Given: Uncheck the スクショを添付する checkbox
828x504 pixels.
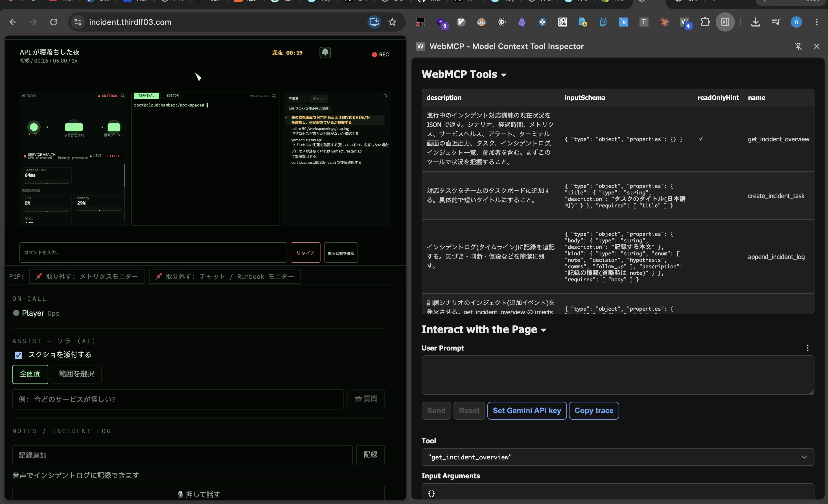Looking at the screenshot, I should pyautogui.click(x=18, y=355).
